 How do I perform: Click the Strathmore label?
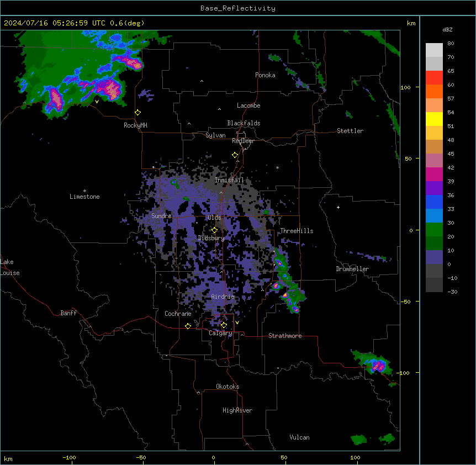coord(285,336)
